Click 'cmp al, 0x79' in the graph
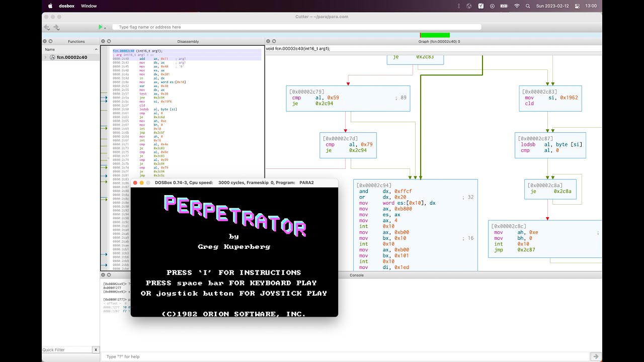 [348, 144]
